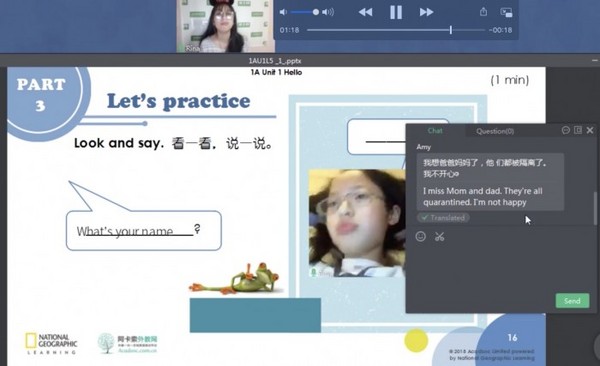Image resolution: width=600 pixels, height=366 pixels.
Task: Click the playback progress bar marker
Action: tap(451, 30)
